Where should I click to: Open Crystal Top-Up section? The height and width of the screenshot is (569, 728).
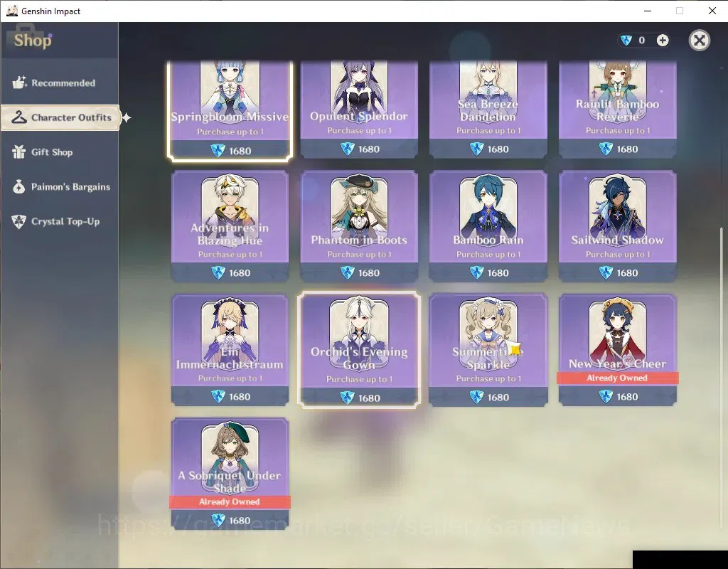tap(60, 222)
